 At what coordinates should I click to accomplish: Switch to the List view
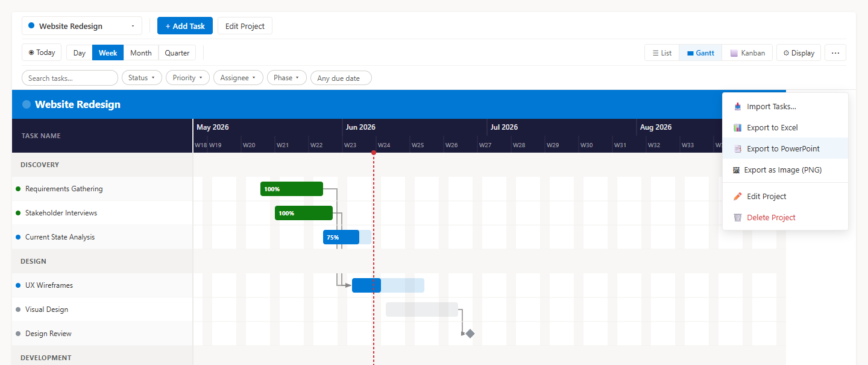(x=662, y=53)
